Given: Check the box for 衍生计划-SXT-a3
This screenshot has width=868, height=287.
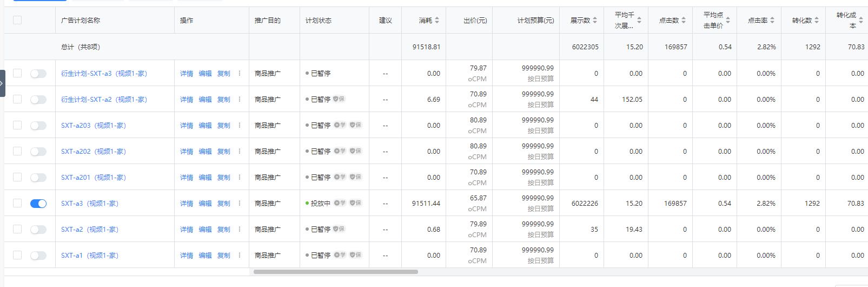Looking at the screenshot, I should [x=17, y=73].
